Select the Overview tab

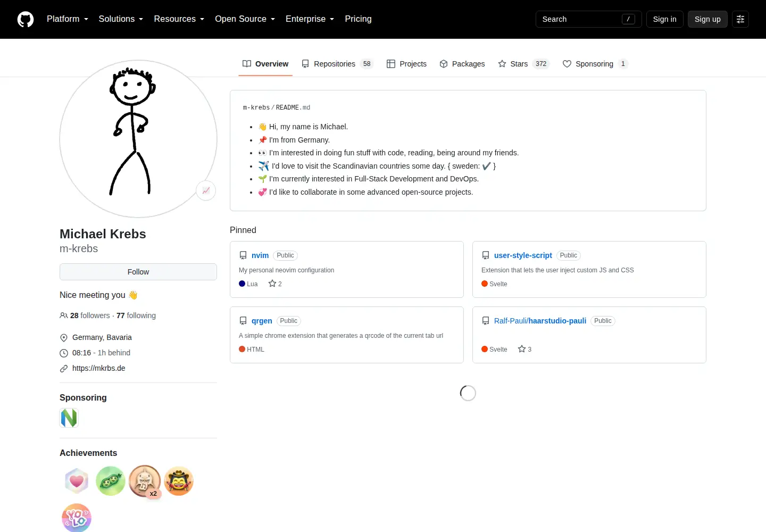(x=265, y=64)
